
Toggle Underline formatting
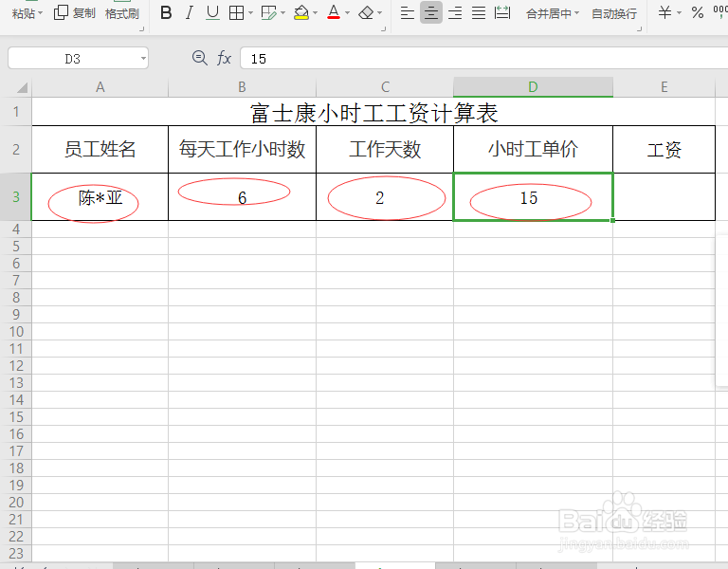click(212, 13)
